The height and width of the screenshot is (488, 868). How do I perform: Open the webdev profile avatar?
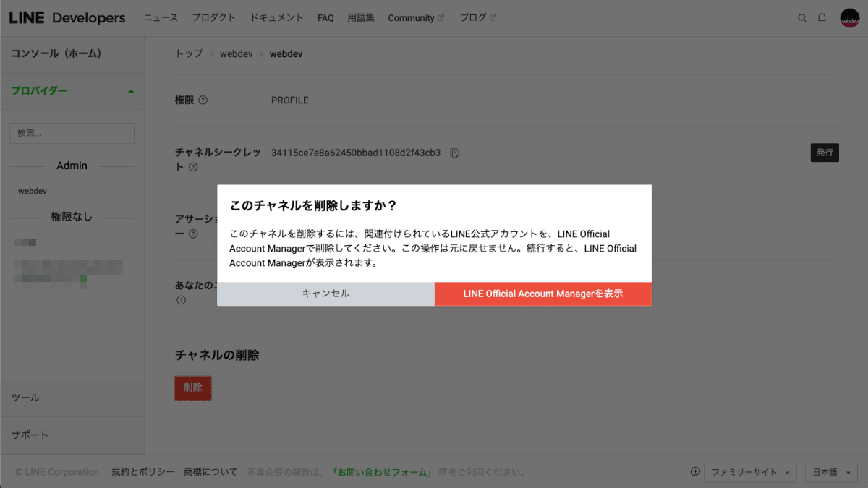click(x=849, y=18)
